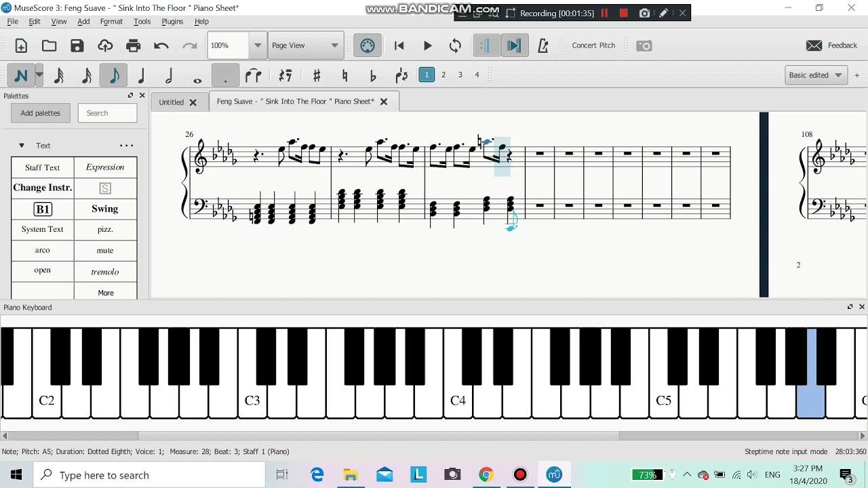
Task: Click the C4 key on piano keyboard
Action: pyautogui.click(x=458, y=401)
